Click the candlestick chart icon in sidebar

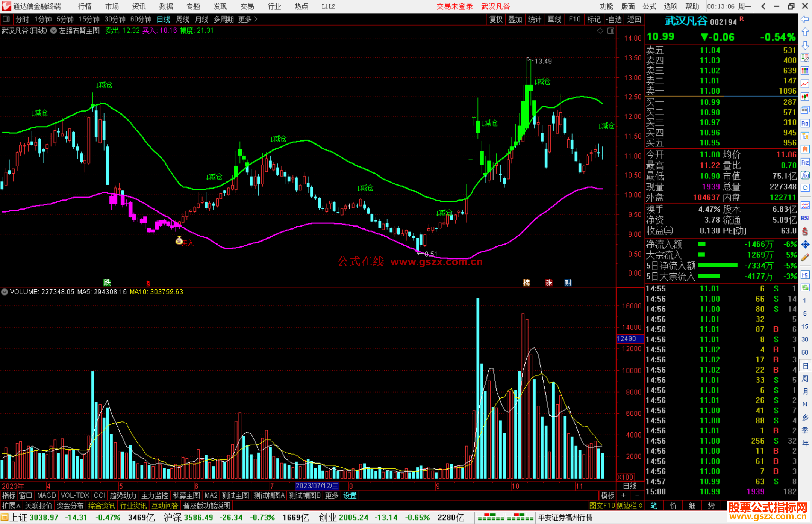coord(805,97)
